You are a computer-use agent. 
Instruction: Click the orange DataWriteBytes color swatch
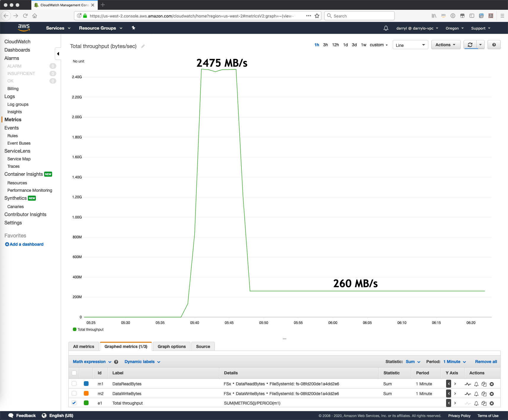tap(86, 394)
